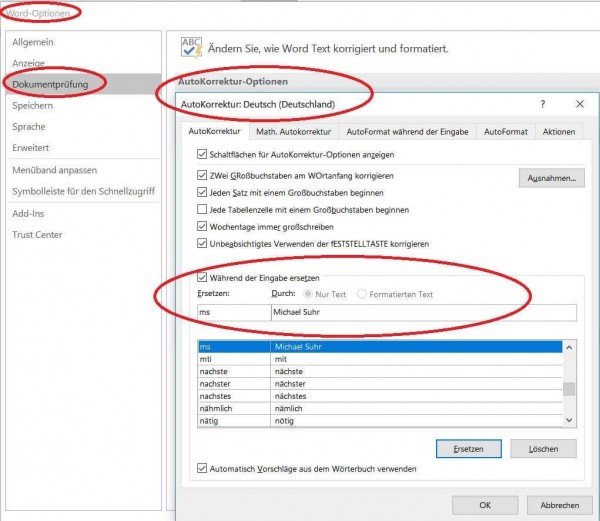Click Abbrechen to cancel

tap(559, 505)
